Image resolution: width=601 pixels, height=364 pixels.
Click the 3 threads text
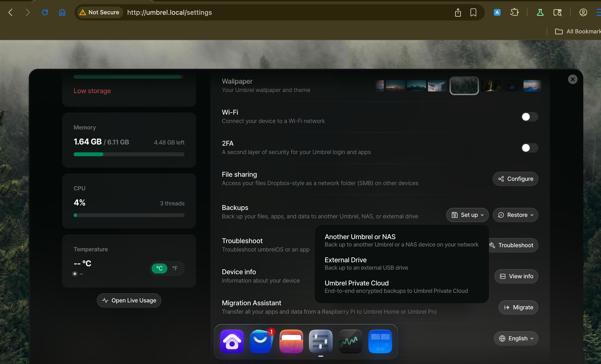(172, 203)
